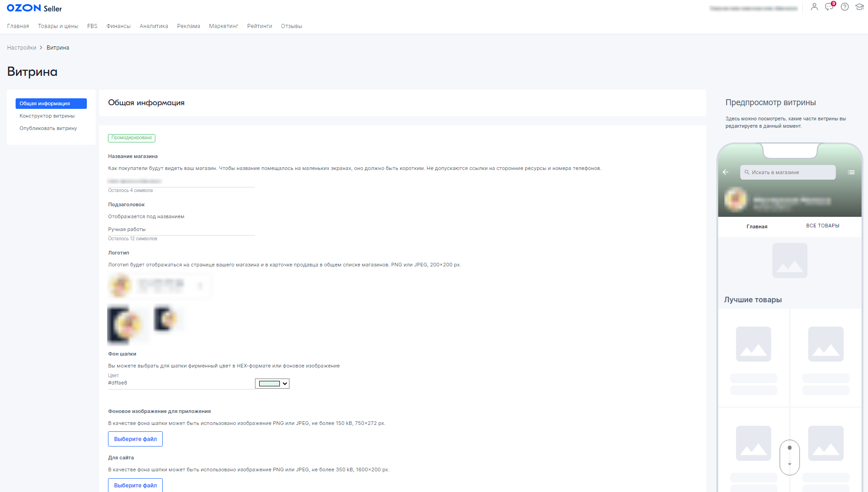
Task: Open the user profile icon
Action: [x=814, y=7]
